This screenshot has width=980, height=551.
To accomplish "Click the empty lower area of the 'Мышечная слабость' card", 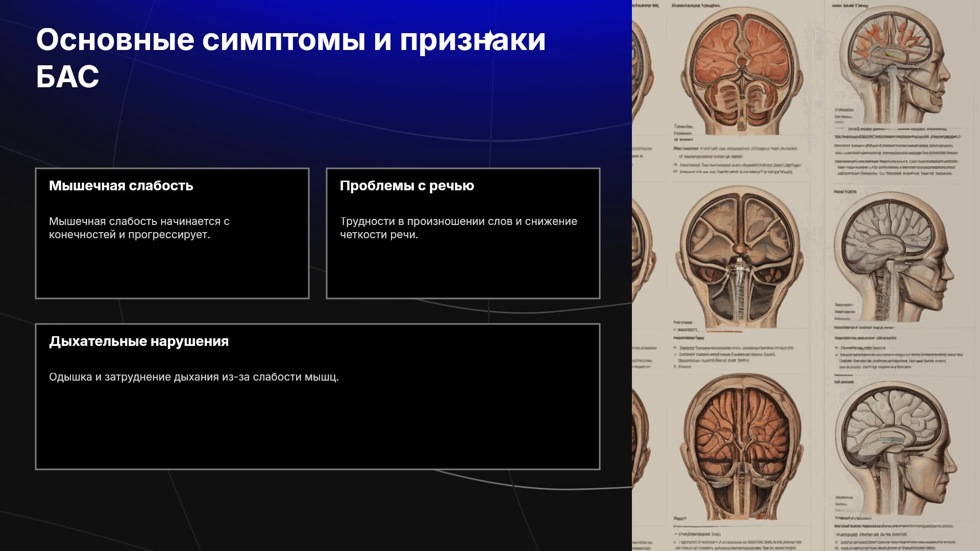I will [172, 269].
